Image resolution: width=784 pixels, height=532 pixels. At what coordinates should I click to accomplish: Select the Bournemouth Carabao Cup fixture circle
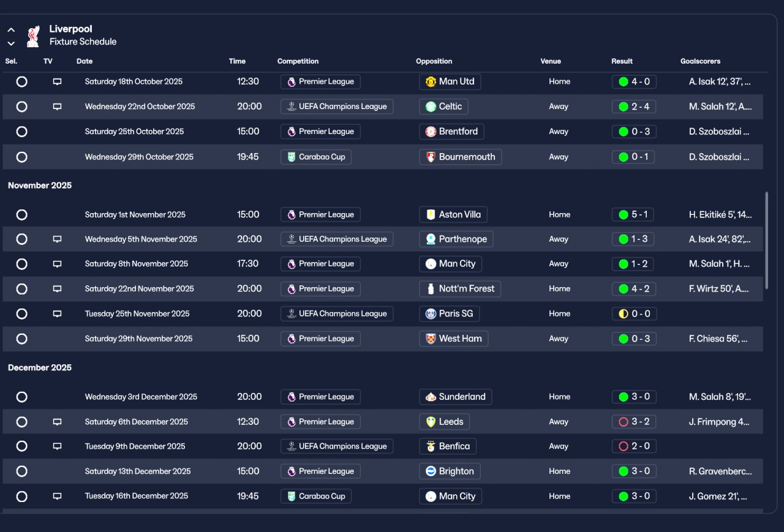click(x=22, y=157)
